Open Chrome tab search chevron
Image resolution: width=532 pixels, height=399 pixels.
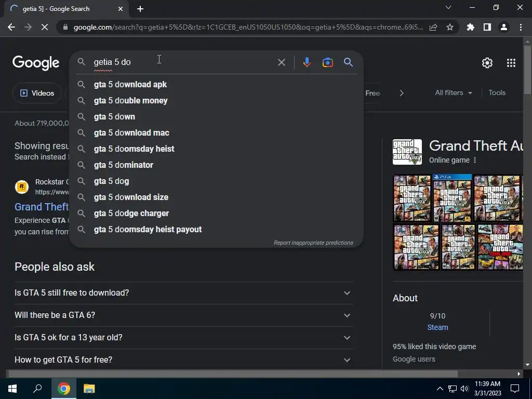click(448, 7)
